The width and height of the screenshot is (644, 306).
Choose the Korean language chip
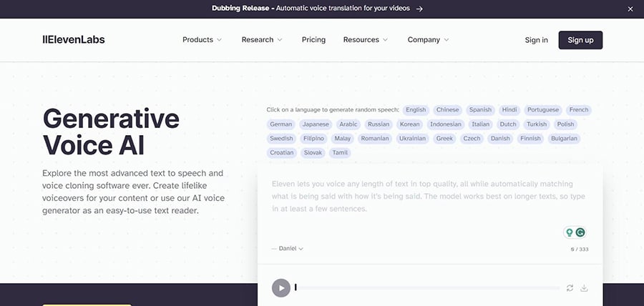click(410, 124)
